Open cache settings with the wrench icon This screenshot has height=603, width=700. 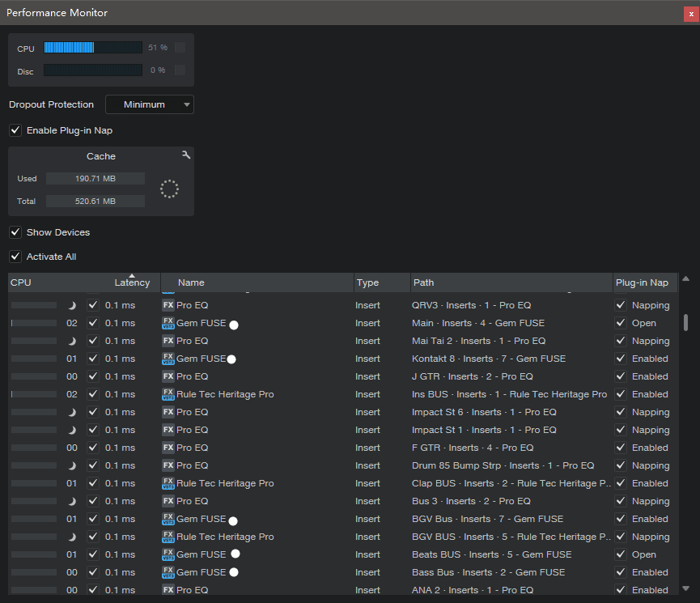pyautogui.click(x=186, y=155)
